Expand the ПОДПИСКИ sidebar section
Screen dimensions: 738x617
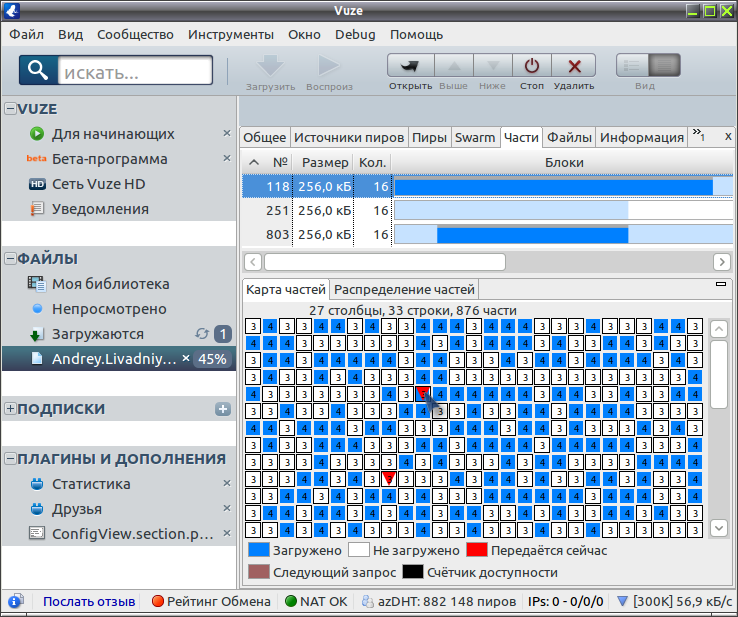coord(10,409)
